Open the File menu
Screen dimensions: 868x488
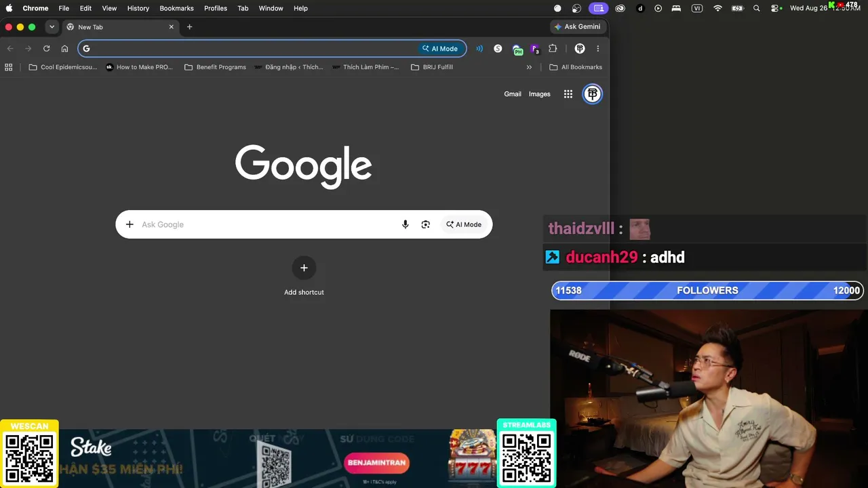coord(64,8)
